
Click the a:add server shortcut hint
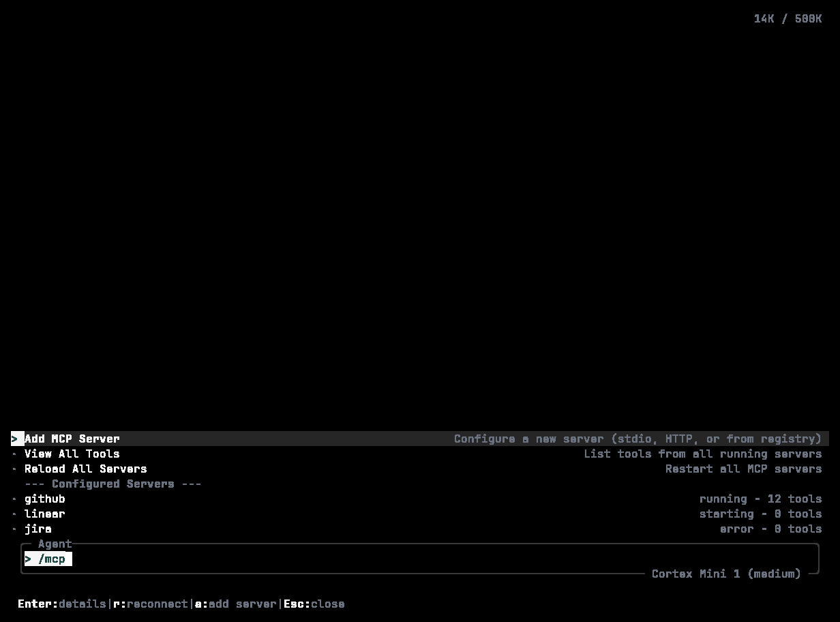236,604
